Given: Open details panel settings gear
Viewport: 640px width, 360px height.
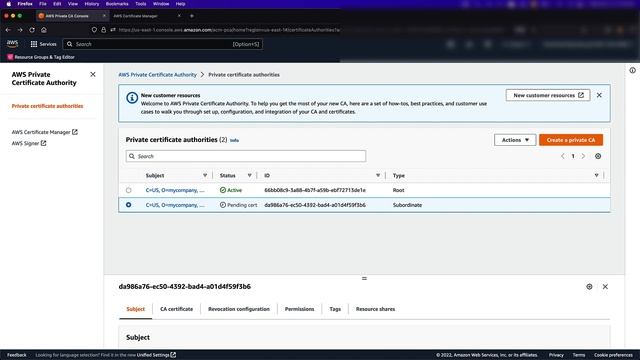Looking at the screenshot, I should 589,287.
